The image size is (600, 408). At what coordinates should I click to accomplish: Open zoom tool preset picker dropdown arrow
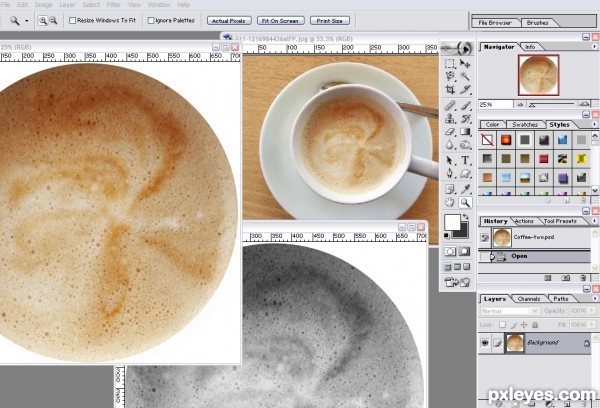26,21
